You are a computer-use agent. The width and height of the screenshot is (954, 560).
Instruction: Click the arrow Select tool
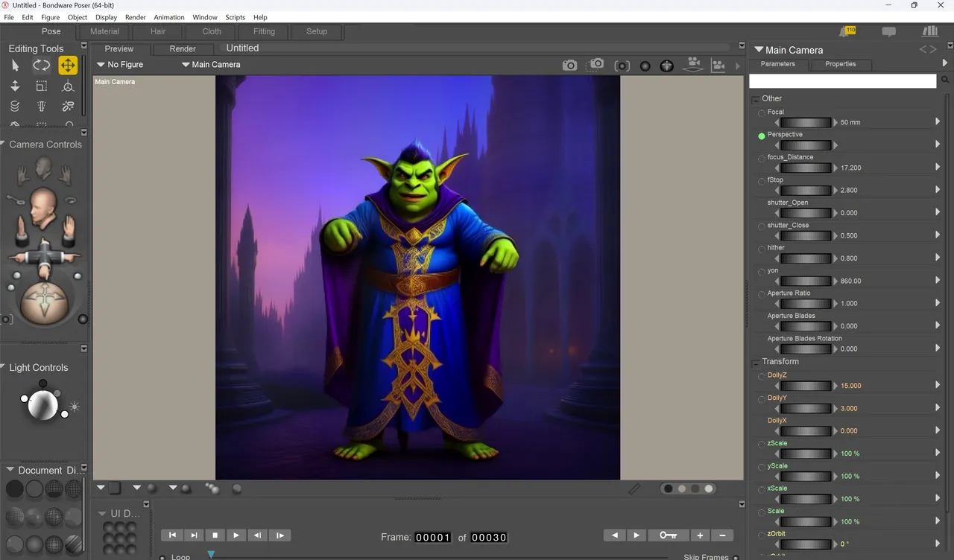[15, 66]
